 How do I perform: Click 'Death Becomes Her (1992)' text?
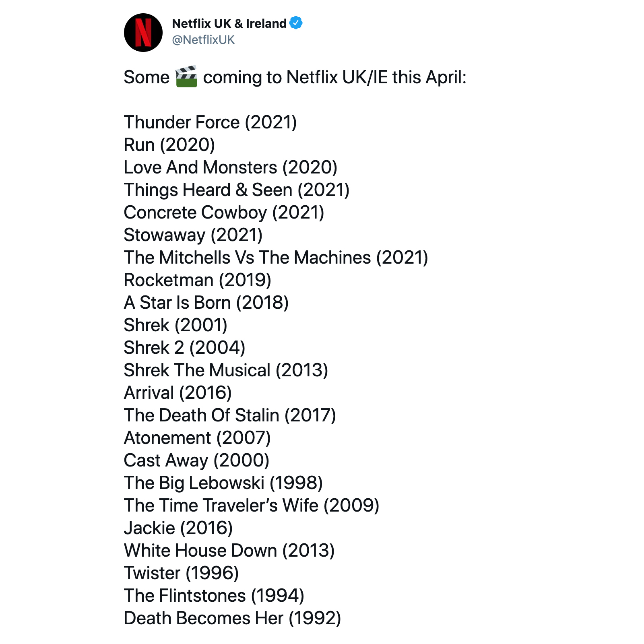(233, 618)
